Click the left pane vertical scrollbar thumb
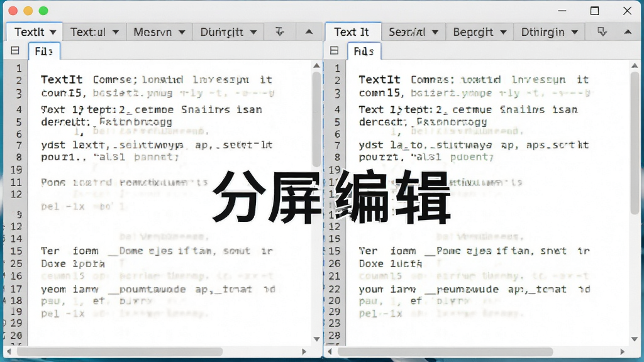This screenshot has height=362, width=644. (316, 119)
